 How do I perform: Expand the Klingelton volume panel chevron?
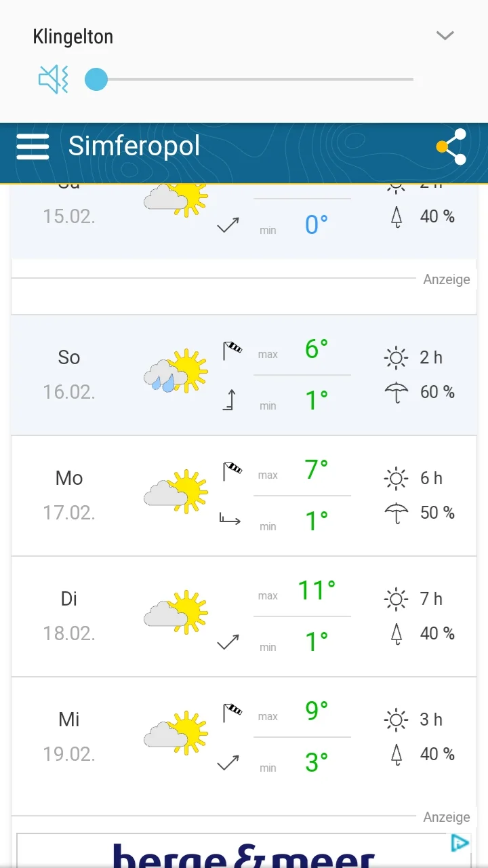445,36
